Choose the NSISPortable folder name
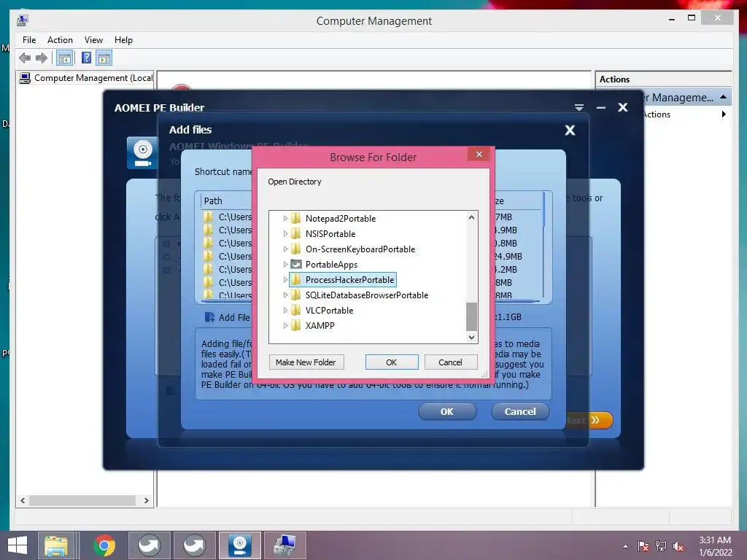 tap(330, 234)
